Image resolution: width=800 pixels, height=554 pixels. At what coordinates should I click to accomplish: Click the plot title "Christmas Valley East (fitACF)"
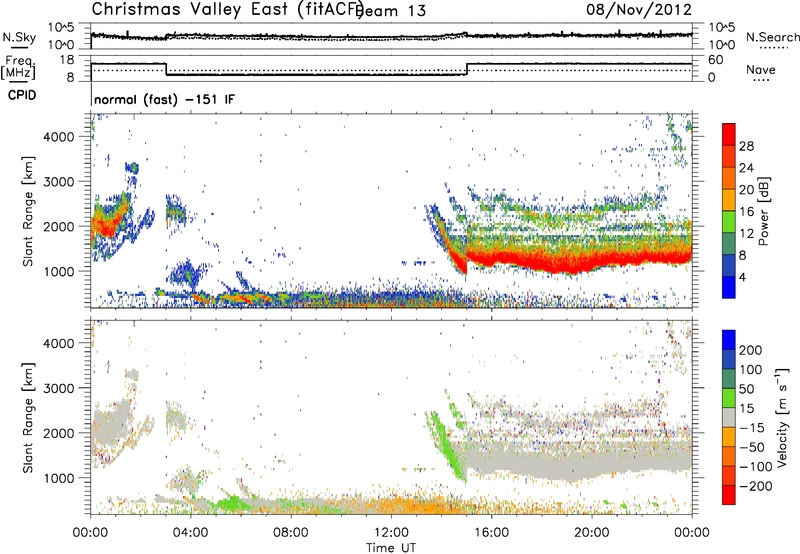pyautogui.click(x=227, y=10)
